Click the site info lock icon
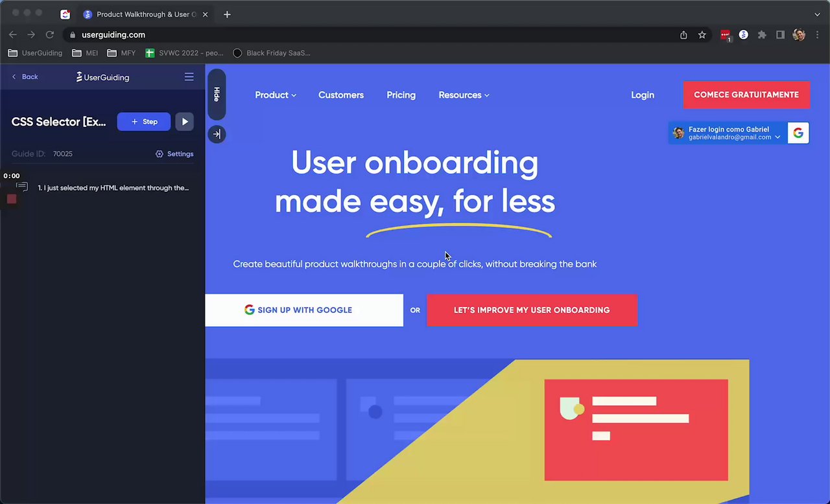 click(x=72, y=35)
